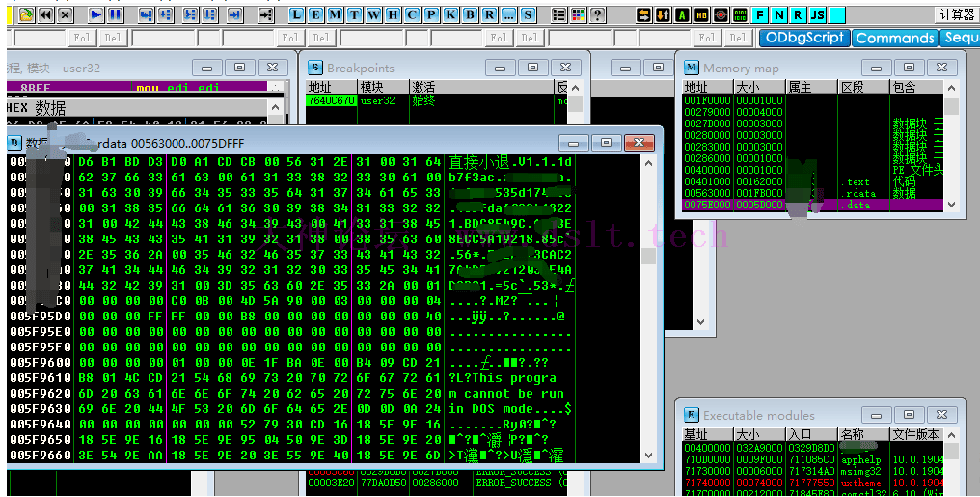Show Executable modules with the E button
The height and width of the screenshot is (497, 980).
[315, 14]
